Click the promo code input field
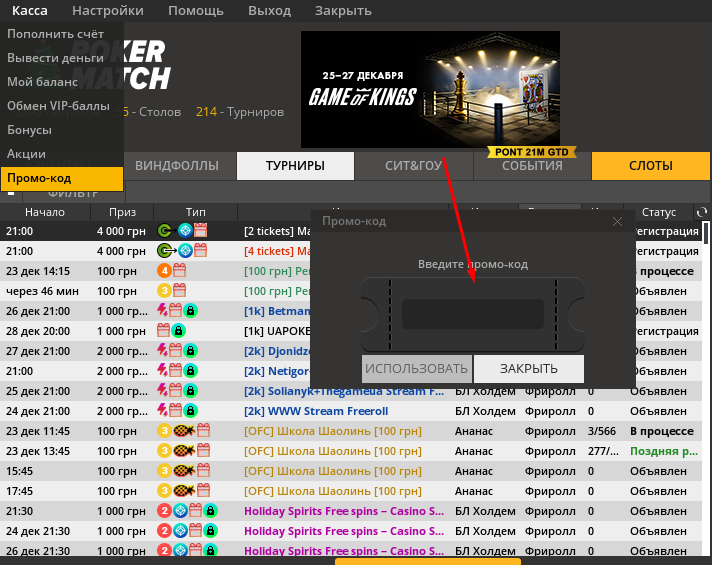Image resolution: width=712 pixels, height=565 pixels. point(472,314)
